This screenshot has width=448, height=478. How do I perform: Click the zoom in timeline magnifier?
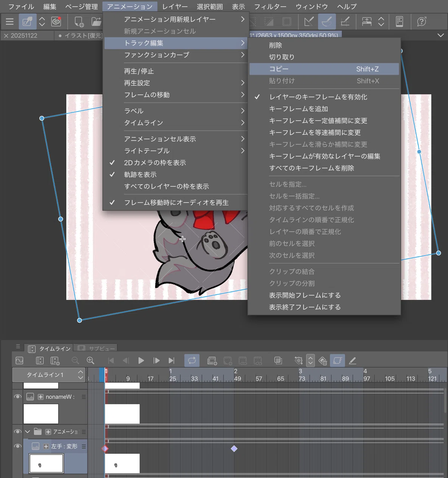(x=90, y=360)
